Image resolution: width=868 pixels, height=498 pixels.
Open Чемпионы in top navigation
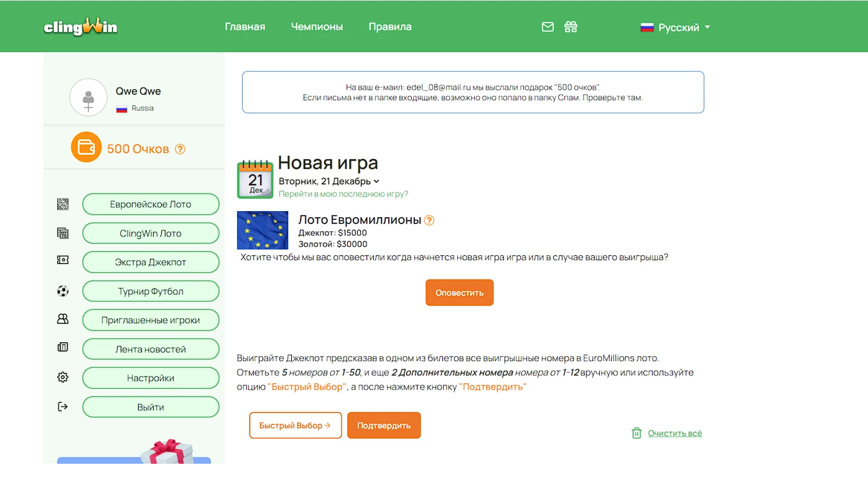[x=317, y=27]
